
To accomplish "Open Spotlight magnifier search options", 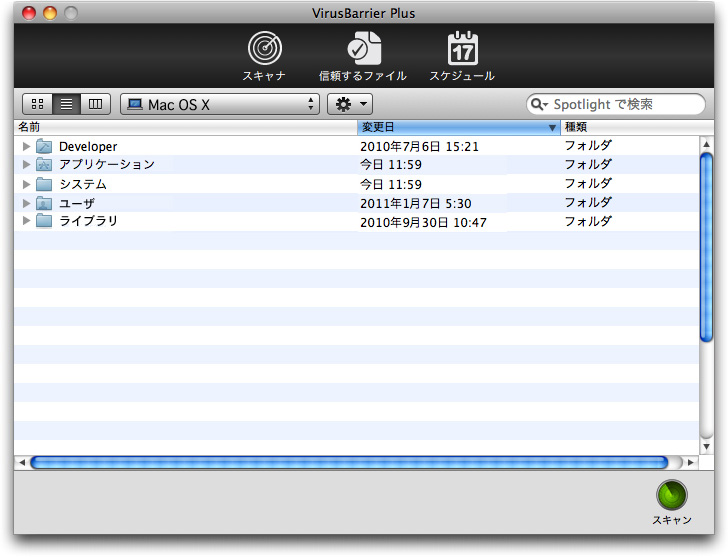I will pyautogui.click(x=539, y=104).
